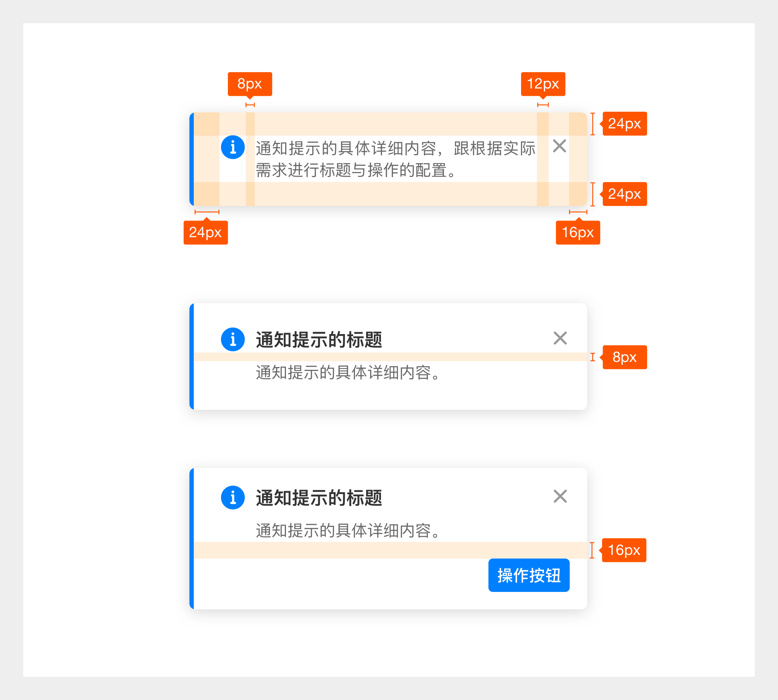Click info icon in bottom notification
The width and height of the screenshot is (778, 700).
[x=233, y=497]
